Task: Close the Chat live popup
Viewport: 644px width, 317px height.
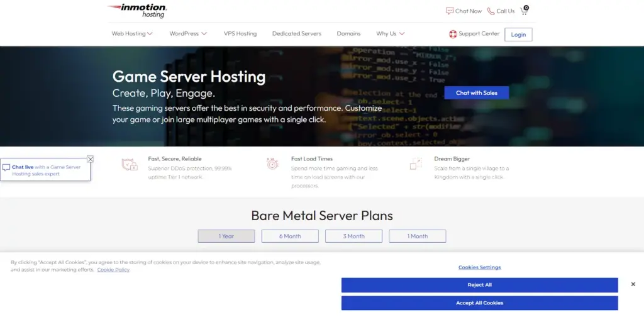Action: coord(91,159)
